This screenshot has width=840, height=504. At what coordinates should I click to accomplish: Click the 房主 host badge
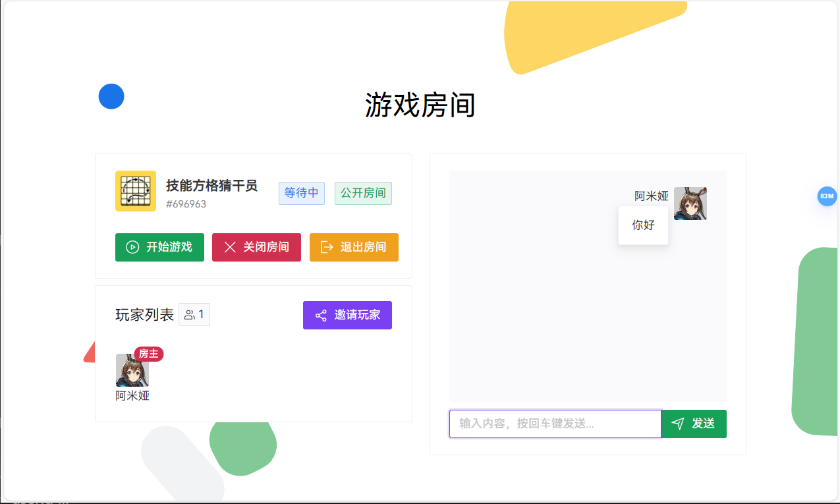[149, 354]
